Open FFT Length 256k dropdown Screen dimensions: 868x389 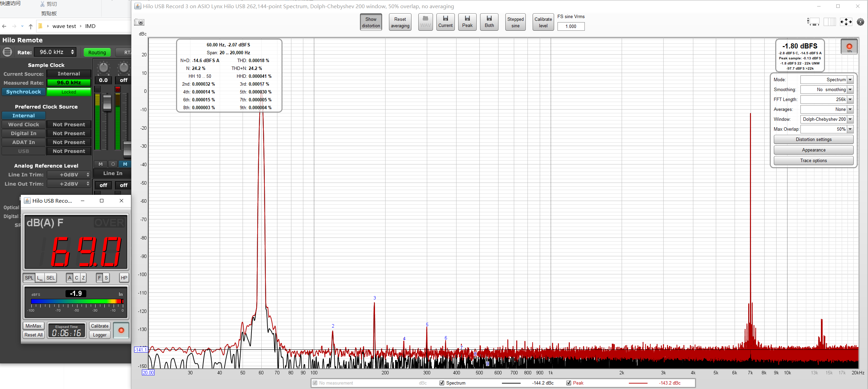click(x=827, y=99)
